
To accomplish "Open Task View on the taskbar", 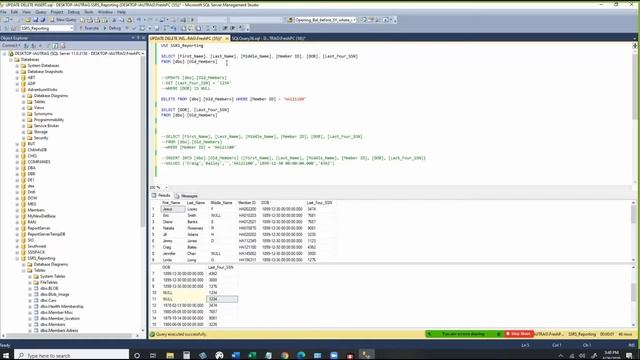I will (153, 356).
